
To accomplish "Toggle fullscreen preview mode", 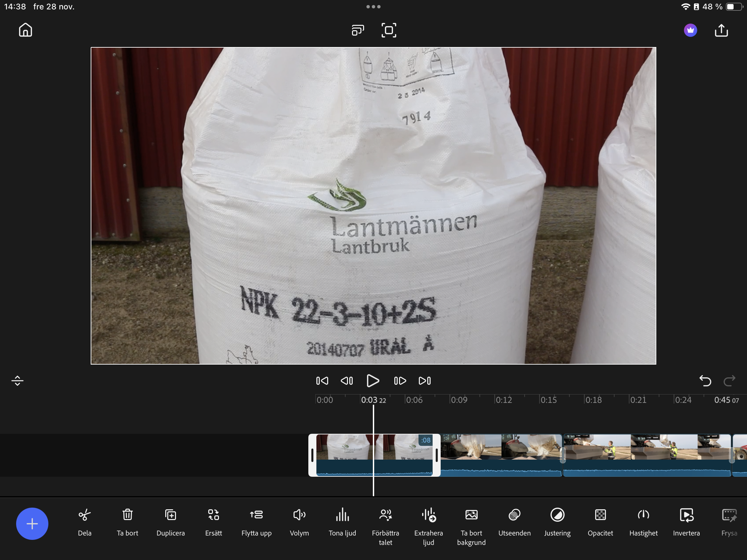I will (389, 30).
